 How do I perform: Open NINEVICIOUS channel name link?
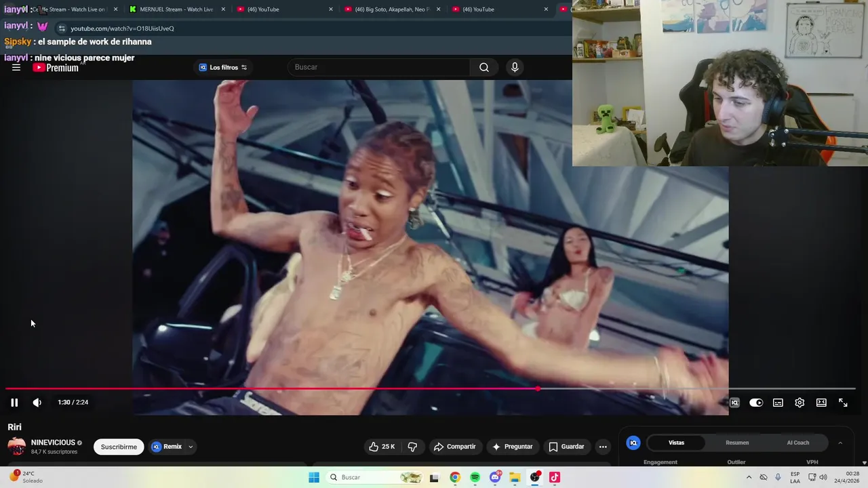(x=53, y=443)
